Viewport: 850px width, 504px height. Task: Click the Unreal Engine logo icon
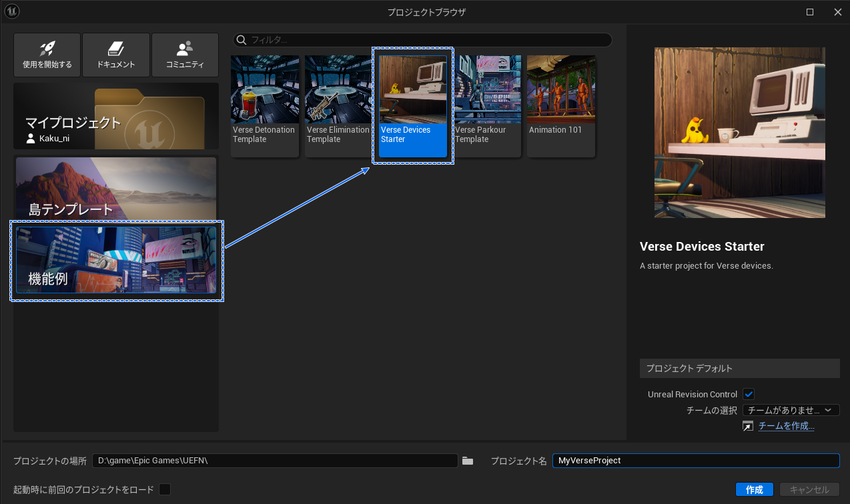[11, 11]
